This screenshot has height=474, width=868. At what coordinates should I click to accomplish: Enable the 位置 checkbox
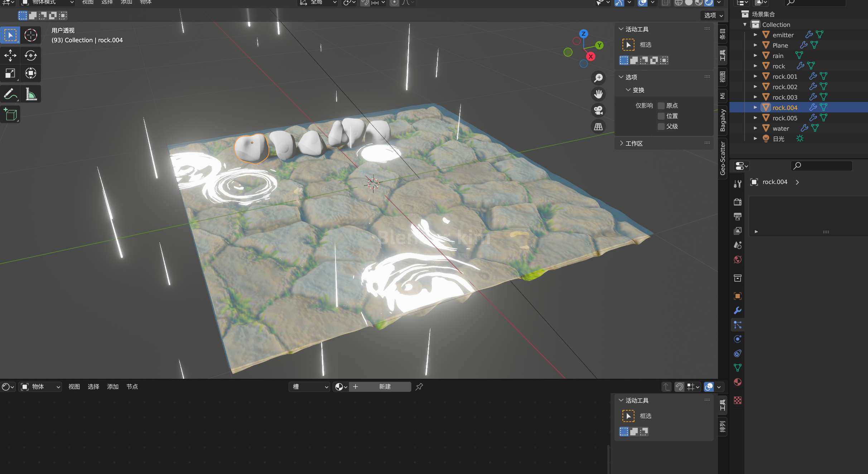coord(661,116)
